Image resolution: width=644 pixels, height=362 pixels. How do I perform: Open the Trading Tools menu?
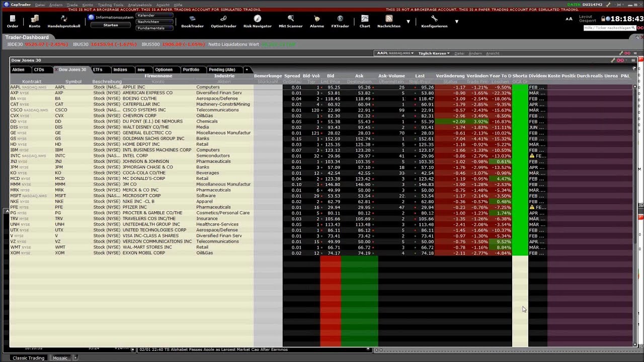(x=111, y=5)
